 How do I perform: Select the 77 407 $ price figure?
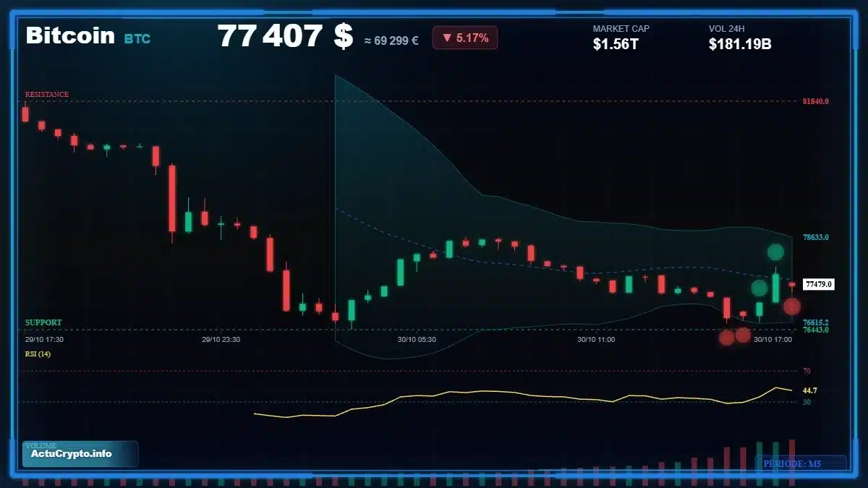pyautogui.click(x=286, y=36)
